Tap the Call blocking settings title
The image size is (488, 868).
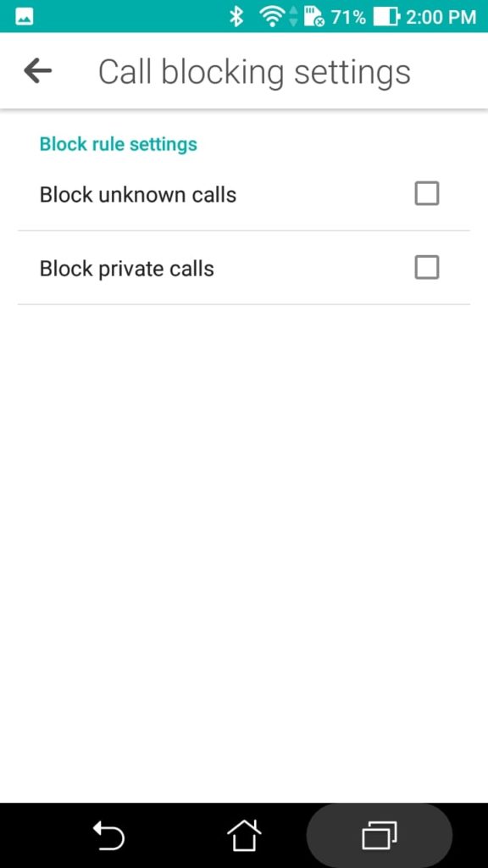point(254,72)
